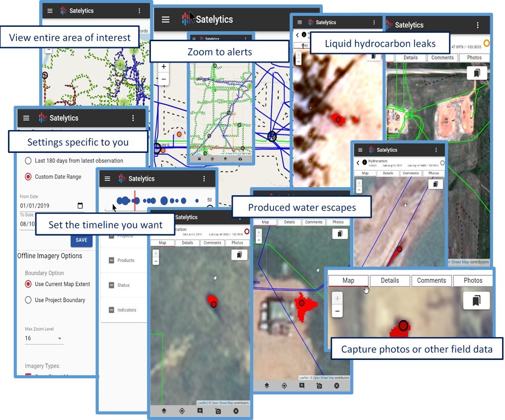Comments tab in produced water window

pyautogui.click(x=314, y=222)
